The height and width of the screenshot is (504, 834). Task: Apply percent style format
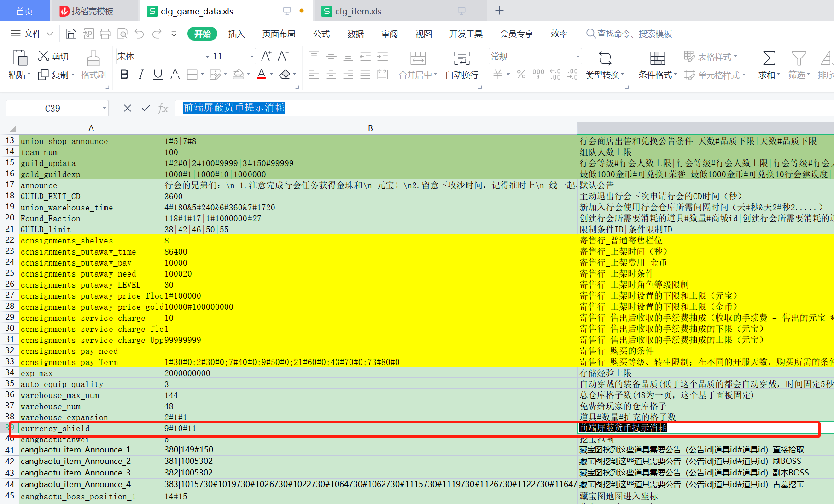pyautogui.click(x=521, y=74)
